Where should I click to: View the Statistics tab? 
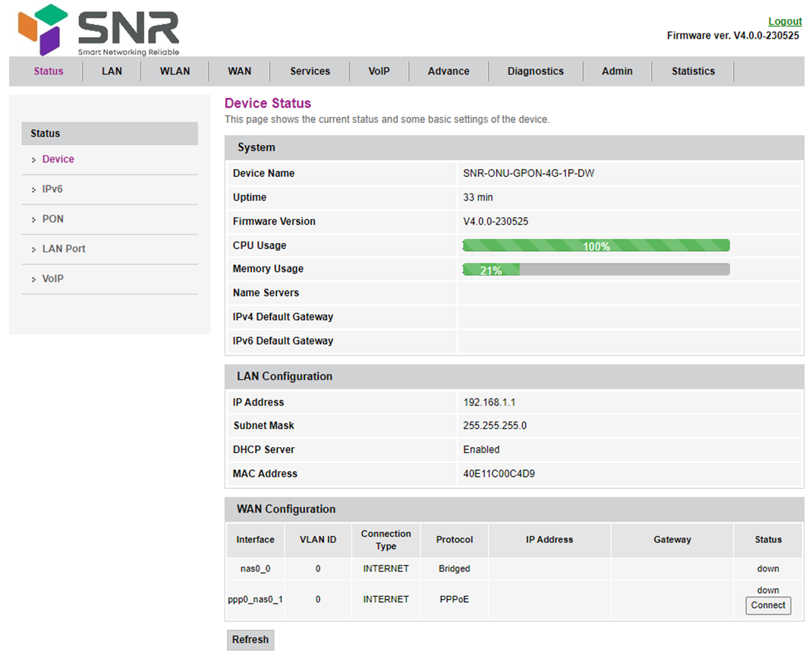click(693, 71)
